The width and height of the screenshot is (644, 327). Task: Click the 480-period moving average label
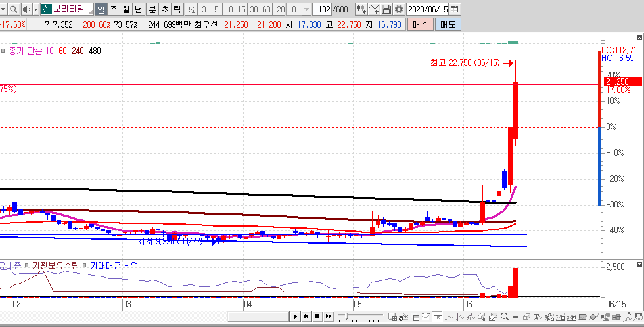95,51
